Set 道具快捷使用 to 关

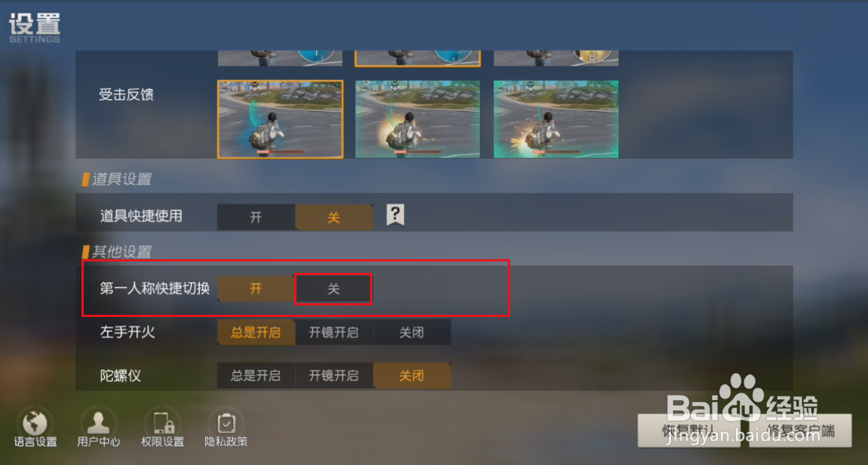click(334, 217)
